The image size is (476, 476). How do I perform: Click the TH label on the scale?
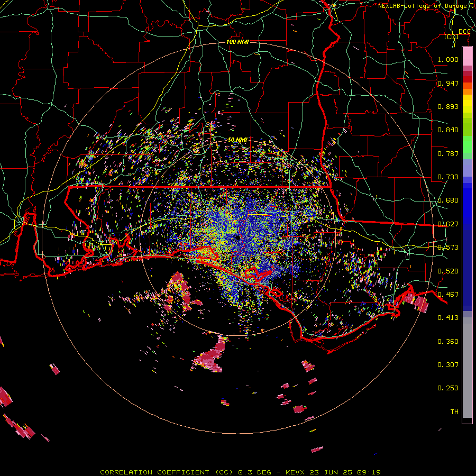[x=454, y=412]
